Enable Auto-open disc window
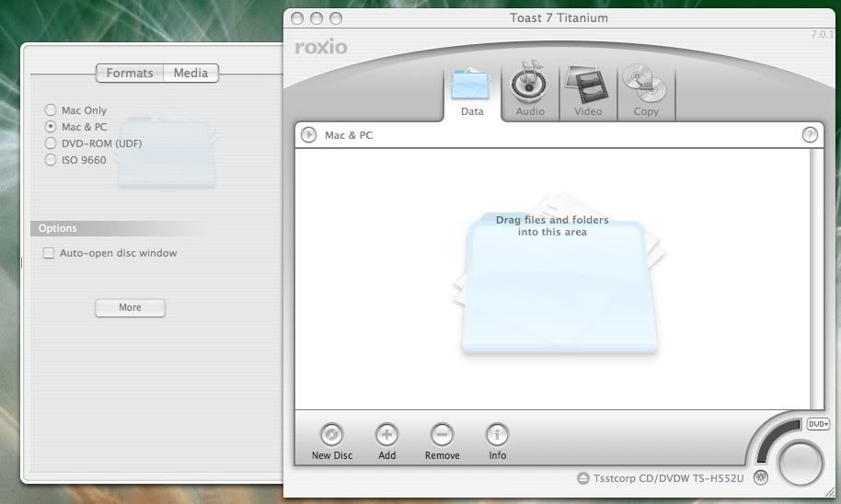This screenshot has height=504, width=841. point(49,253)
